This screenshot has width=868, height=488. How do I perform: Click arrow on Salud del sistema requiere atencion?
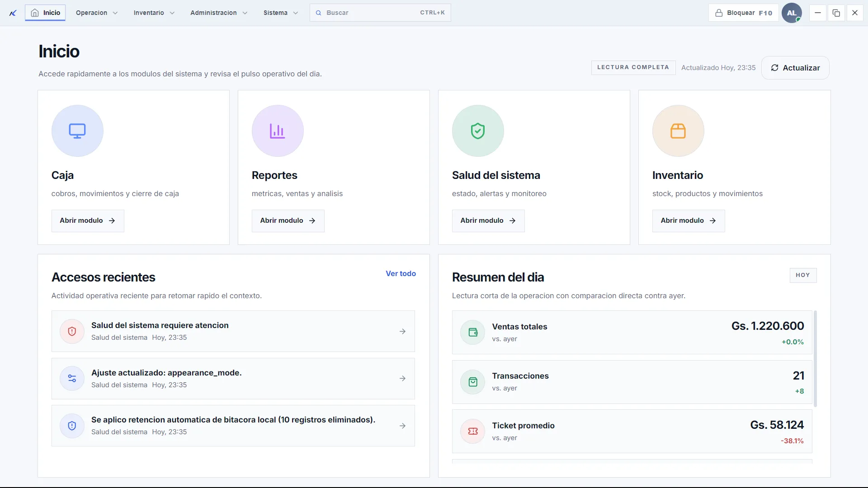[x=402, y=331]
